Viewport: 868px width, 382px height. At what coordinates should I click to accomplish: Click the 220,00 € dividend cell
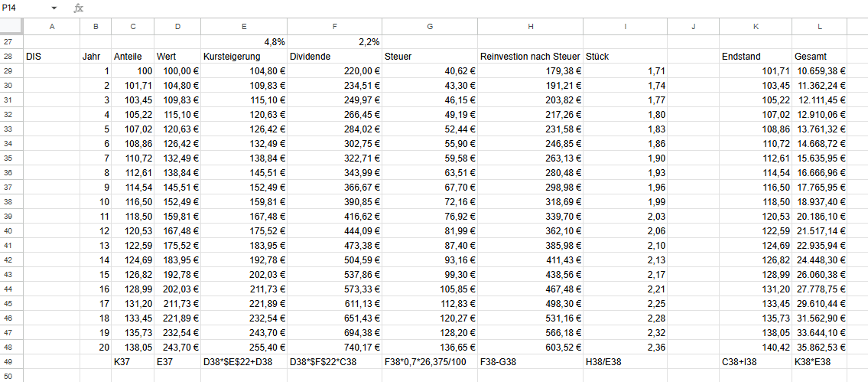coord(334,71)
